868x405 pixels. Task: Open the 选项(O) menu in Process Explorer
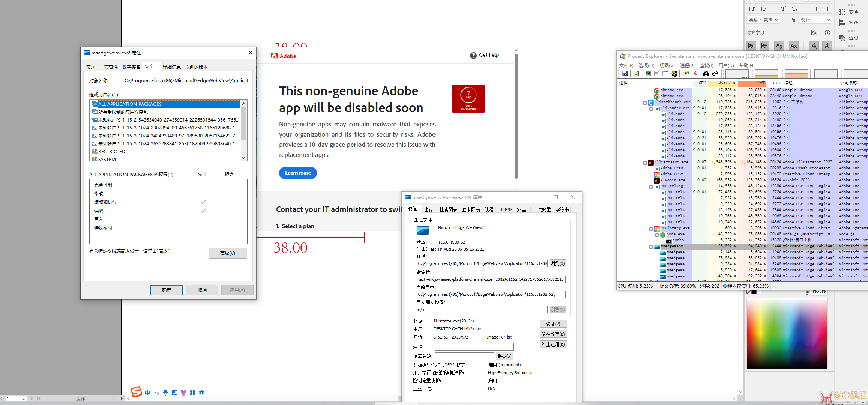646,65
